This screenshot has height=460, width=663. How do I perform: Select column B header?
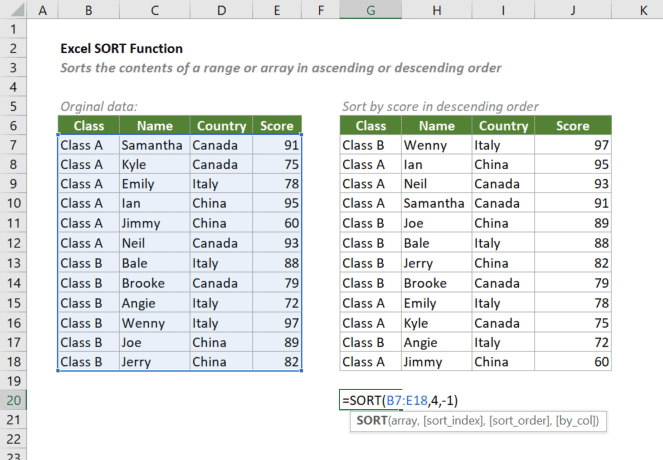[x=88, y=10]
